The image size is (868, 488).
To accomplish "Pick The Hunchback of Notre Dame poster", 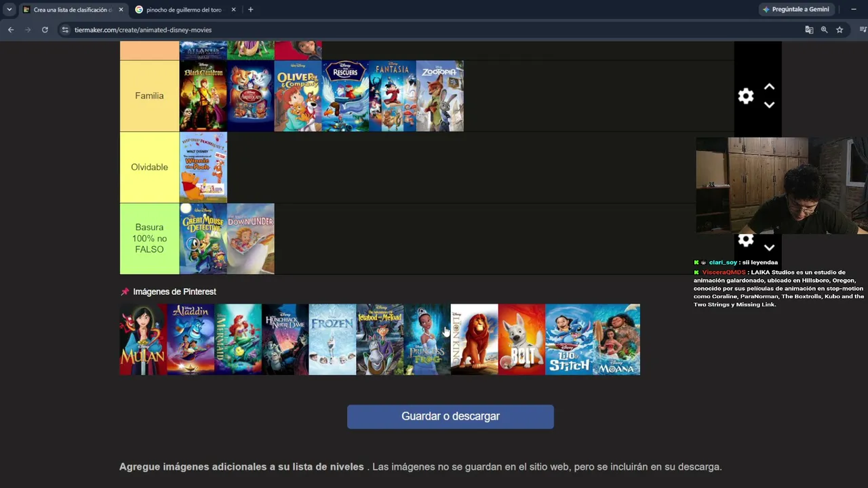I will [x=285, y=340].
